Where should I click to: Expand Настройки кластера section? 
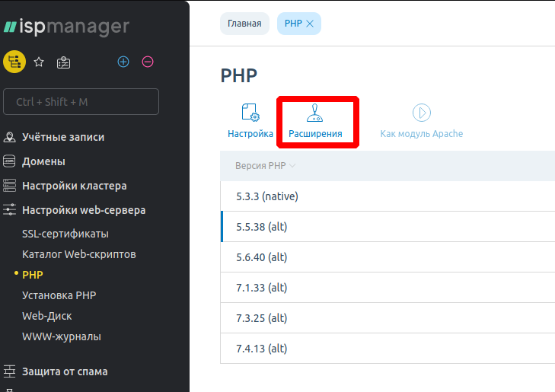click(75, 186)
